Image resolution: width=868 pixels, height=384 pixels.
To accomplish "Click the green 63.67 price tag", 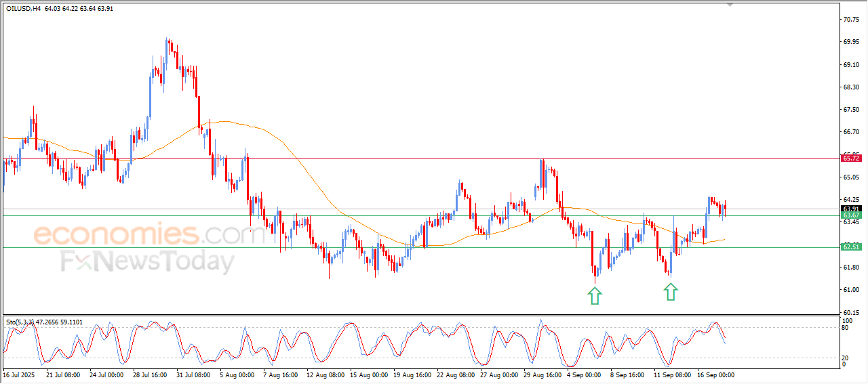I will point(851,215).
